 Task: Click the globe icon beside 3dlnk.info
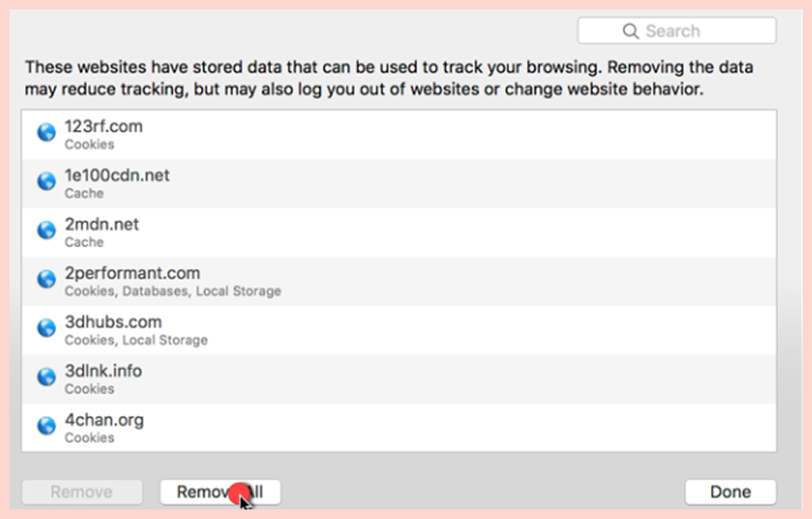pyautogui.click(x=46, y=377)
